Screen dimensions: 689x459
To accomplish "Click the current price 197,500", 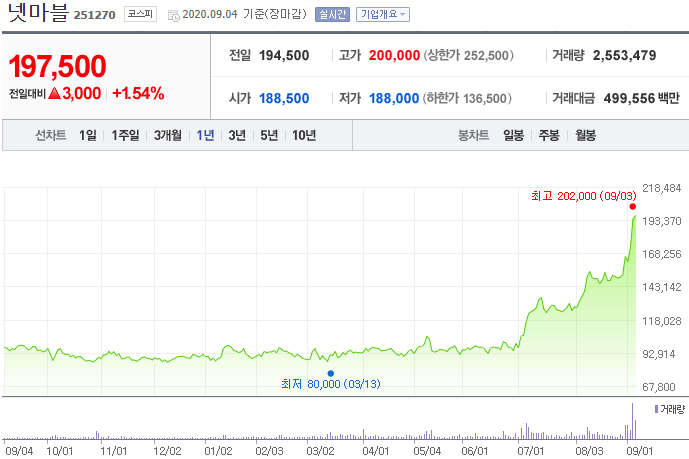I will tap(57, 66).
